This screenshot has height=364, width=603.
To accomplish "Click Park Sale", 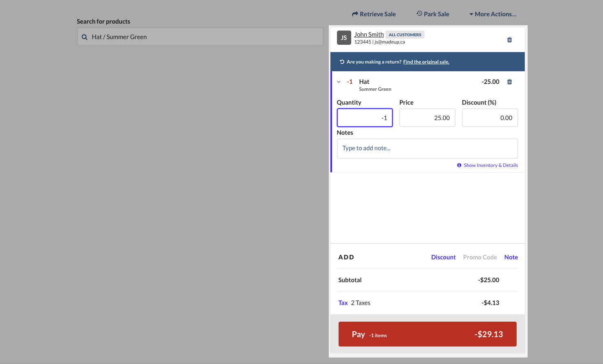I will pyautogui.click(x=433, y=14).
